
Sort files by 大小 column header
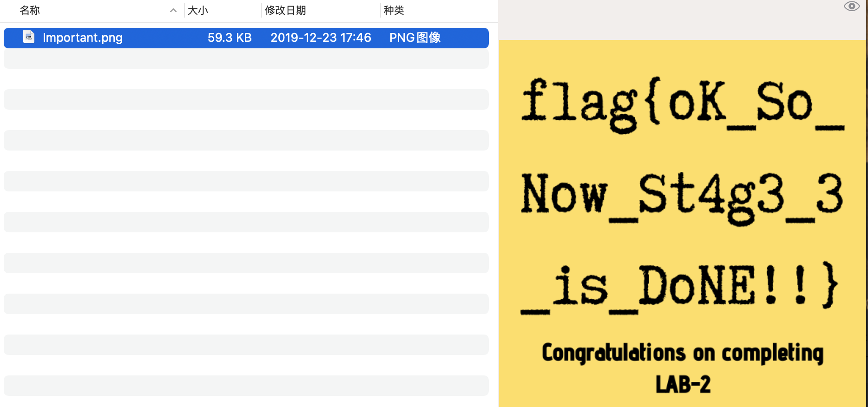198,10
